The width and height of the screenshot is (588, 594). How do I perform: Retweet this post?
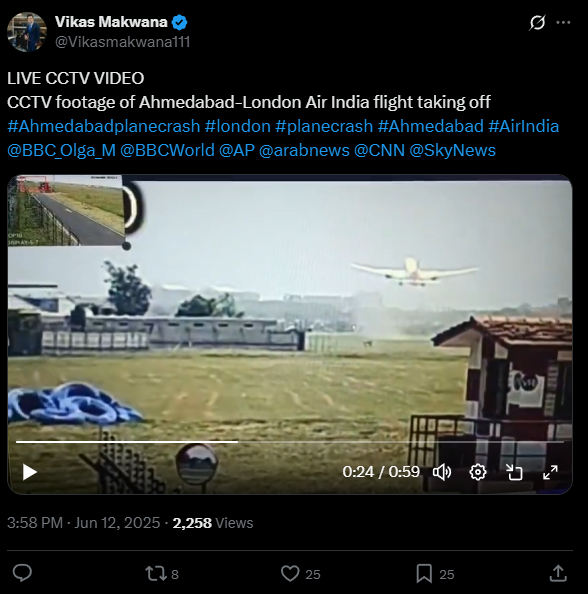[x=162, y=574]
